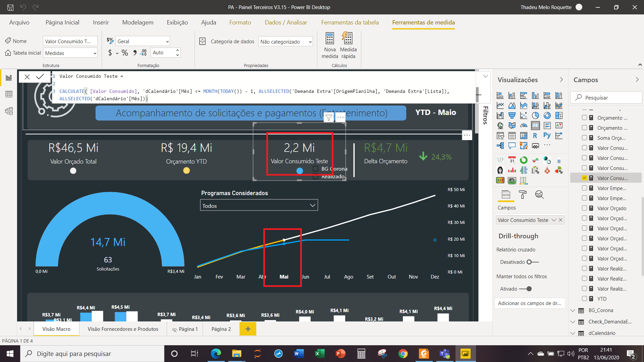This screenshot has width=644, height=362.
Task: Click the Medida rápida button
Action: pos(348,46)
